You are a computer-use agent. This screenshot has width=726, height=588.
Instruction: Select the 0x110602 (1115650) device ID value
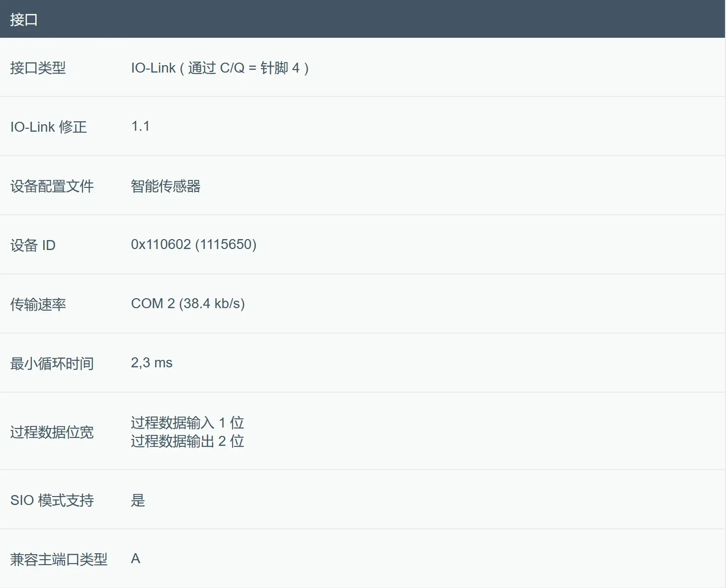[x=193, y=245]
